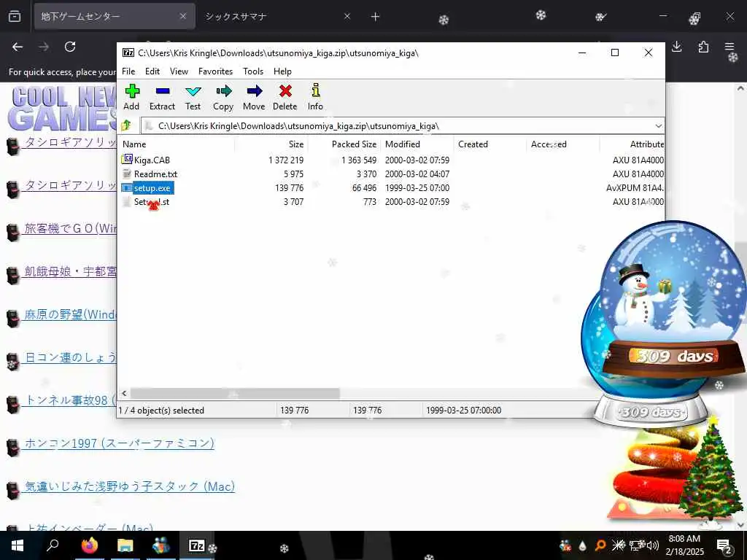Open the browser tab overview button
The width and height of the screenshot is (747, 560).
pos(15,16)
